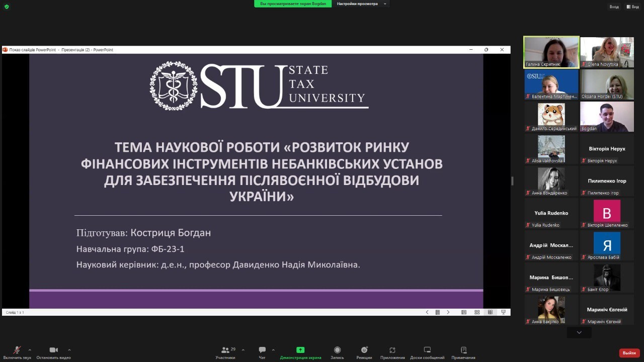Select Данило Середінський hamster avatar tile
The width and height of the screenshot is (644, 362).
click(551, 117)
